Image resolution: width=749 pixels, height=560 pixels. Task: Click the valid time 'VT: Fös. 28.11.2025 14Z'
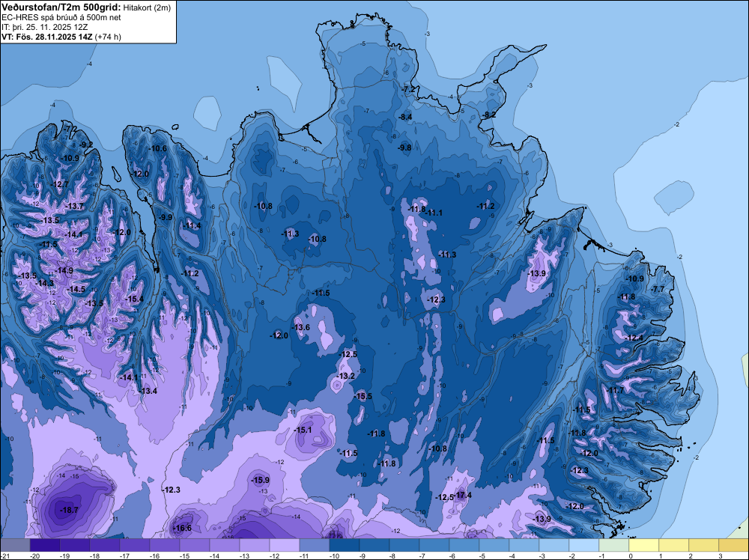pos(46,36)
